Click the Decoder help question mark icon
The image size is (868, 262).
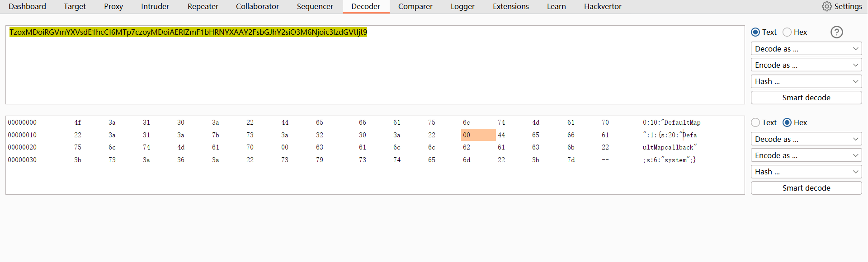[x=837, y=32]
